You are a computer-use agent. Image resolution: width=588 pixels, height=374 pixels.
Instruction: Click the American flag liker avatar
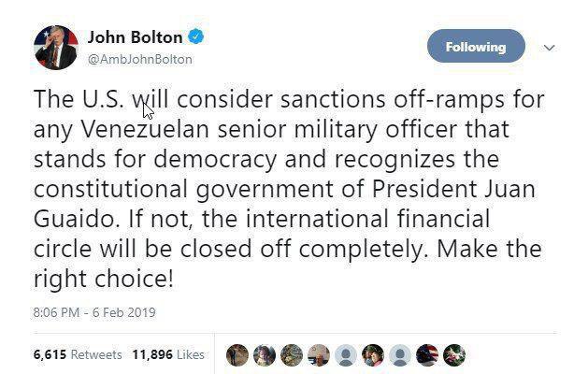click(427, 355)
